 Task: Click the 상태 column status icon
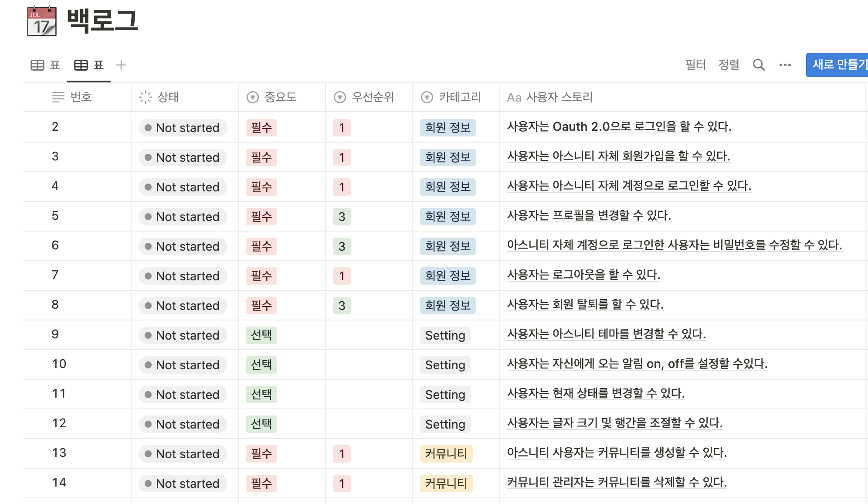click(145, 97)
